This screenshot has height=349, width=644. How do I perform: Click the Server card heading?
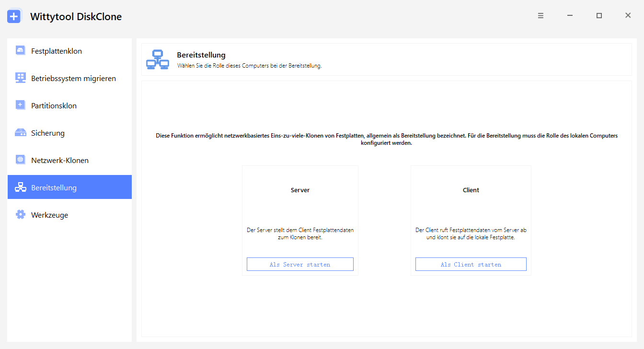(300, 190)
